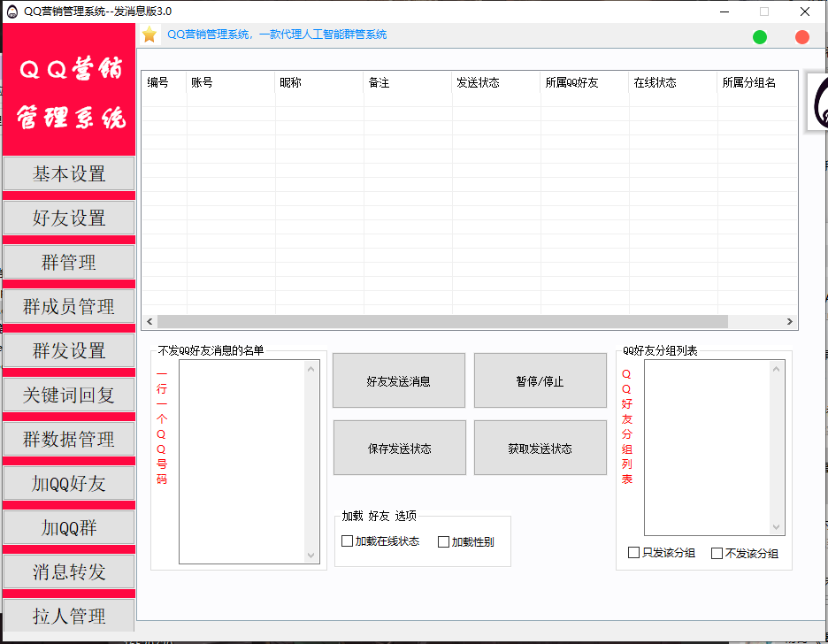Open 拉人管理 in sidebar
The width and height of the screenshot is (828, 644).
click(69, 616)
